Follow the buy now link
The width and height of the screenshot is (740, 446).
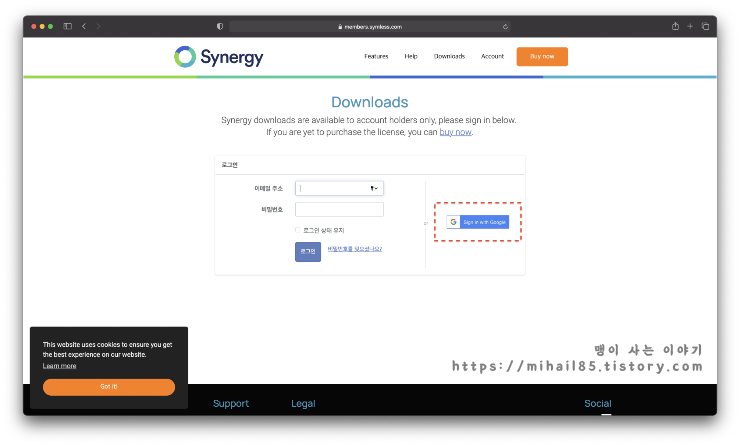click(x=455, y=132)
